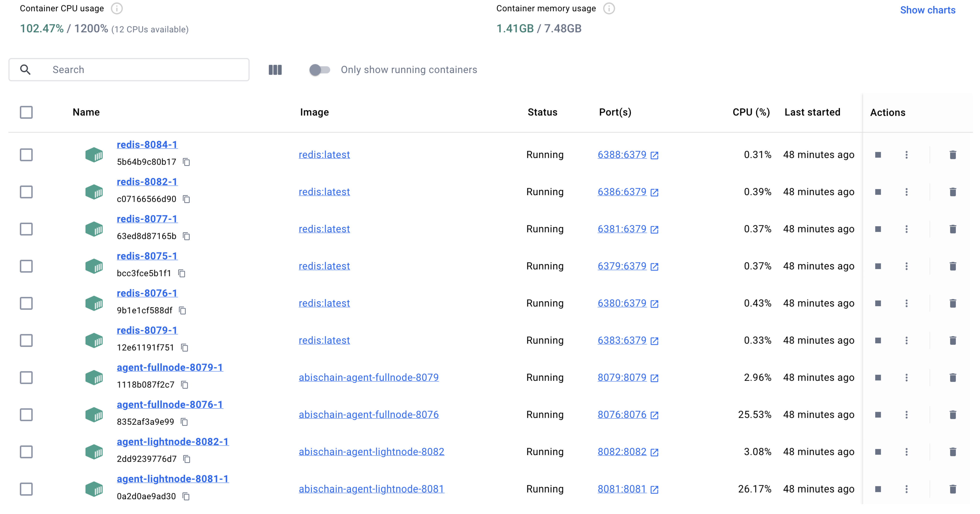Open column layout settings icon
Screen dimensions: 980x514
275,70
